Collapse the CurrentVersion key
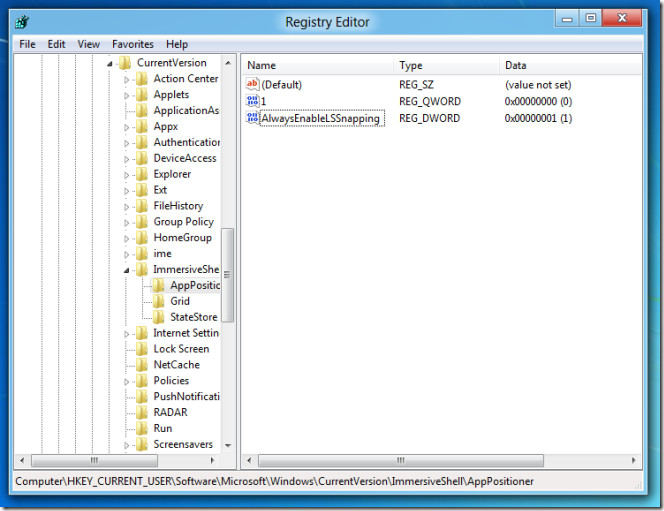Image resolution: width=664 pixels, height=511 pixels. click(x=110, y=64)
